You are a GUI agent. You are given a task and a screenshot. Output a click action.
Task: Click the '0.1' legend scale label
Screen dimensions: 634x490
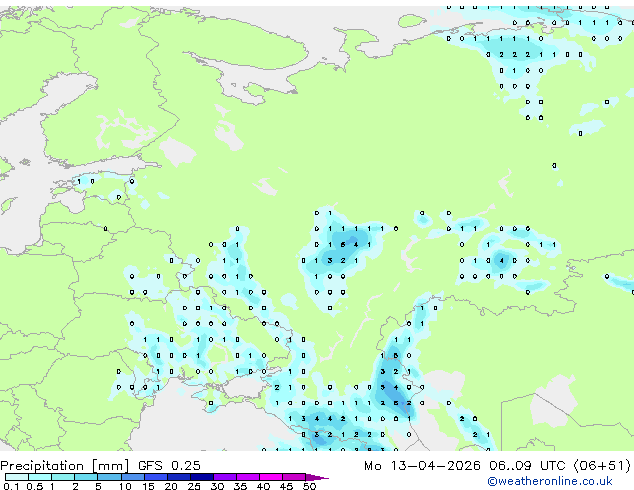pos(11,486)
